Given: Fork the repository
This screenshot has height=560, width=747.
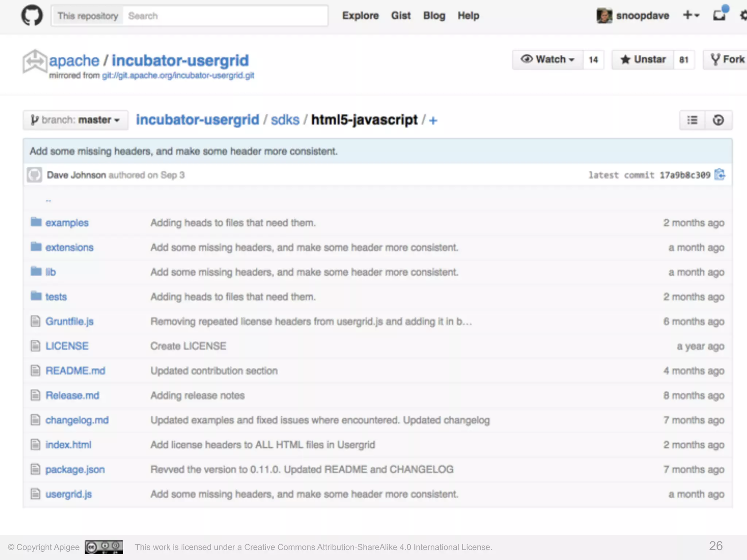Looking at the screenshot, I should [726, 59].
